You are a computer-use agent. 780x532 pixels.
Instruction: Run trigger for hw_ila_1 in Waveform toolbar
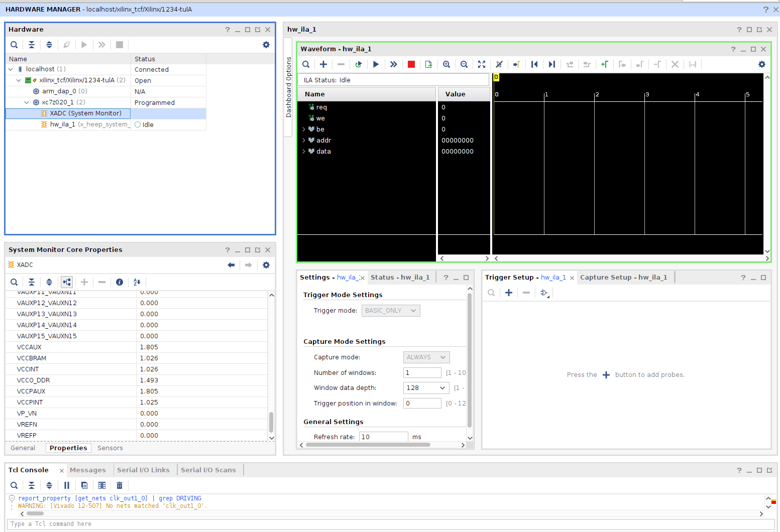[x=376, y=64]
